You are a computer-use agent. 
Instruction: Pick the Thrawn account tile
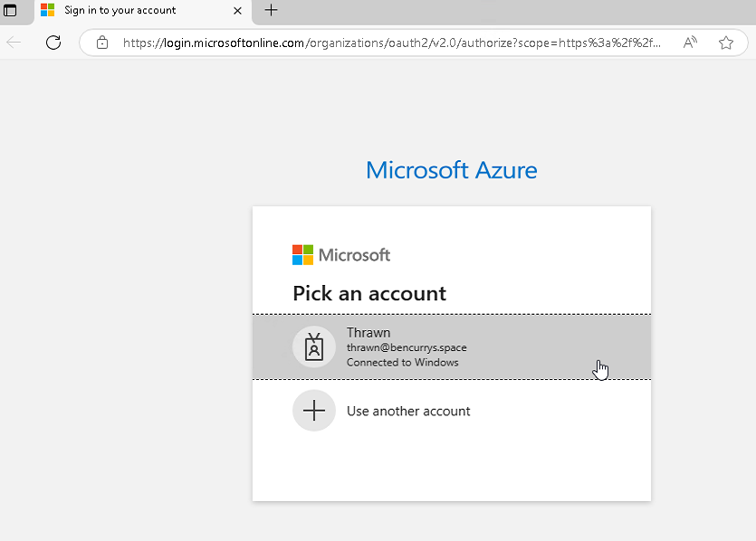click(451, 346)
